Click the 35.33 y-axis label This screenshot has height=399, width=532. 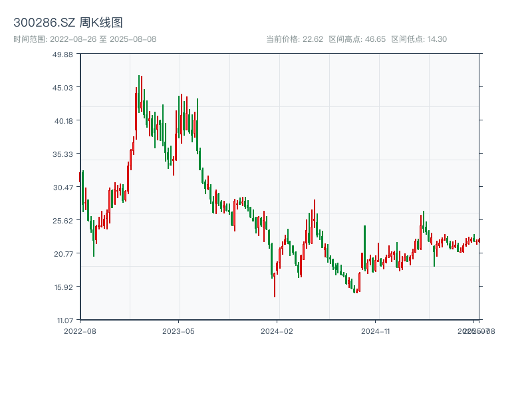point(63,154)
